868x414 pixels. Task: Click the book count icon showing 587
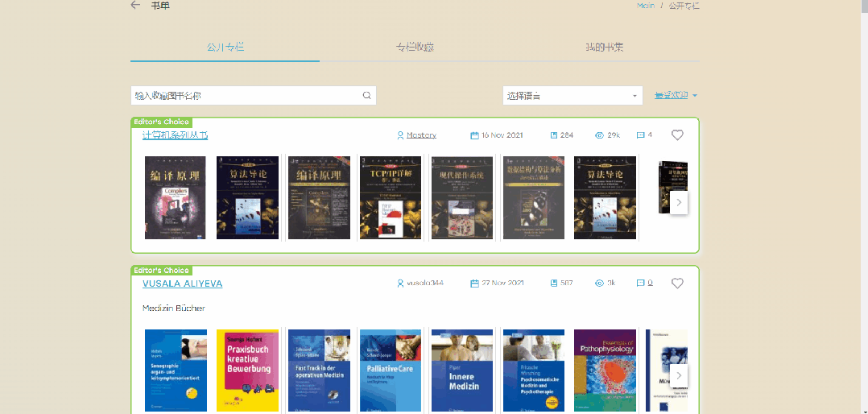[554, 284]
